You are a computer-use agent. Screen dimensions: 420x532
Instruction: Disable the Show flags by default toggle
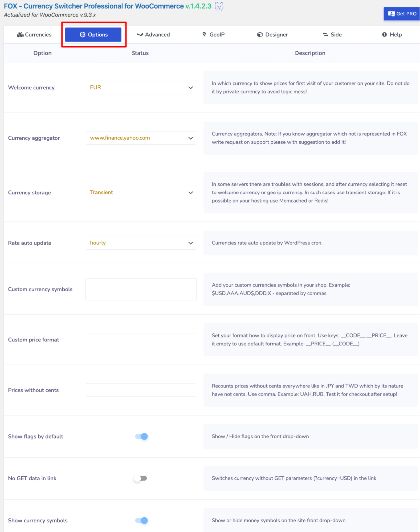pos(141,436)
